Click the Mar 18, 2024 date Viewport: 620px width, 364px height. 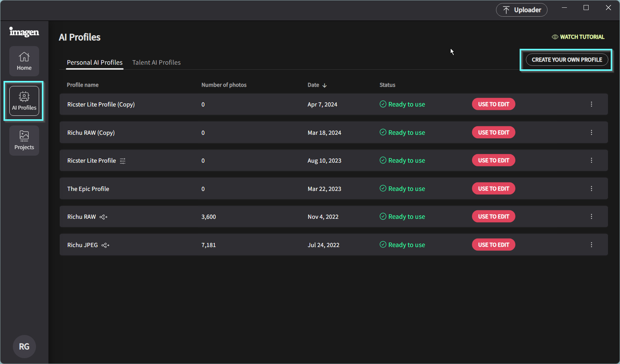324,133
